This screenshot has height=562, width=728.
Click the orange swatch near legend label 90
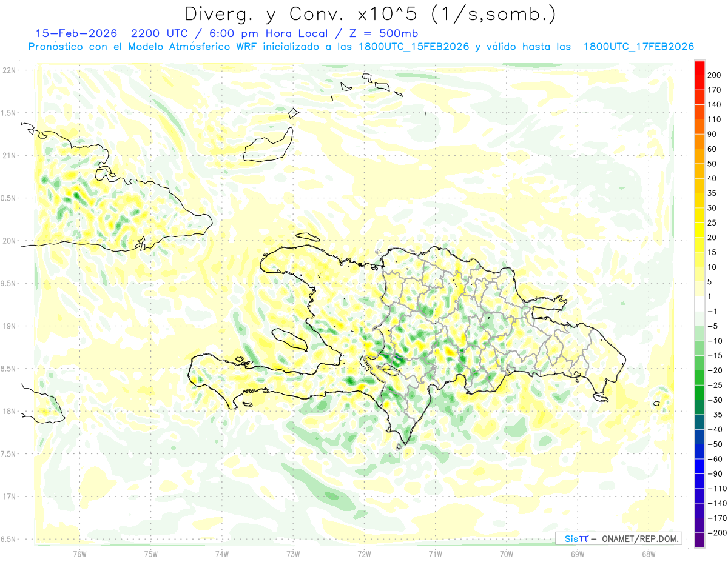(699, 141)
